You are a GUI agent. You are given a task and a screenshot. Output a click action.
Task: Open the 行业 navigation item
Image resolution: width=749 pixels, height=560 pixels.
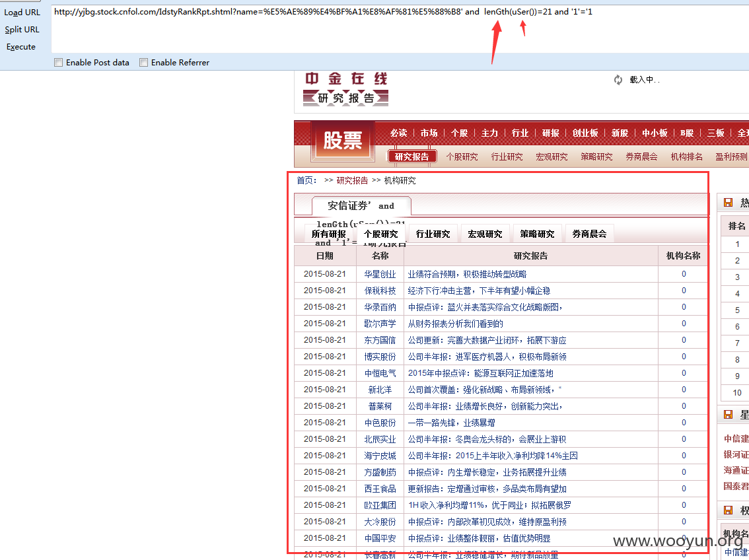520,133
